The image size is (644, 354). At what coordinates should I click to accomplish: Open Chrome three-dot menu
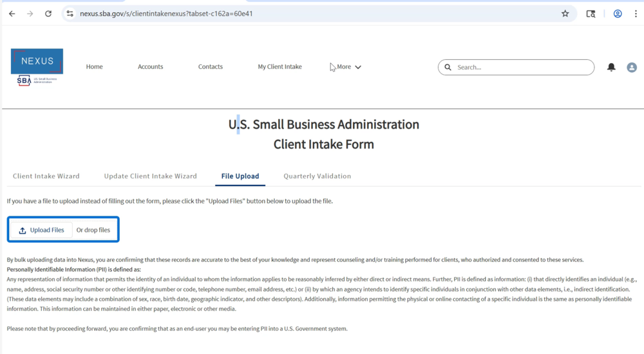[635, 14]
